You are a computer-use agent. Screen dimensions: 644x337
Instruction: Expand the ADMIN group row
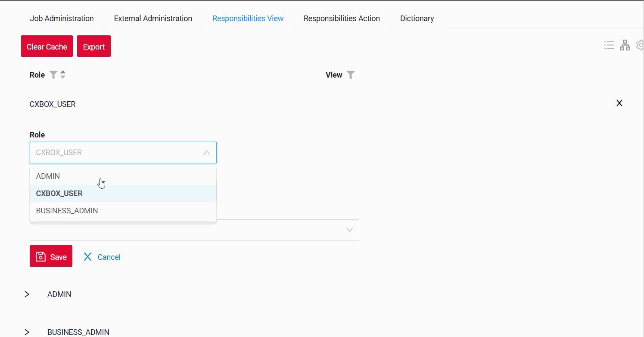(x=27, y=294)
